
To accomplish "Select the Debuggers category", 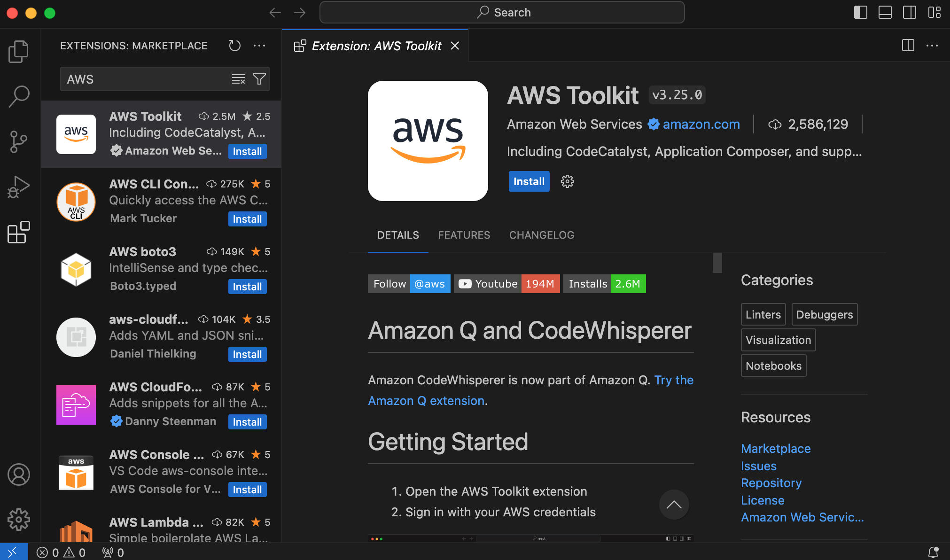I will tap(825, 314).
